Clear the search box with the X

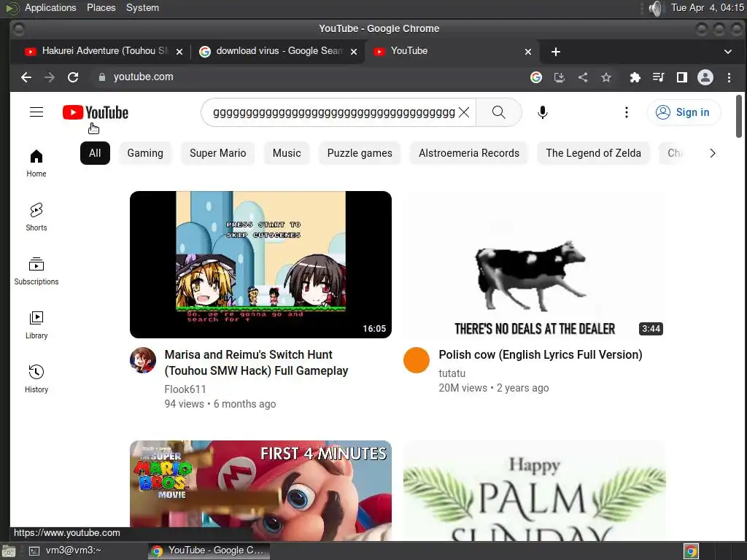(x=463, y=112)
